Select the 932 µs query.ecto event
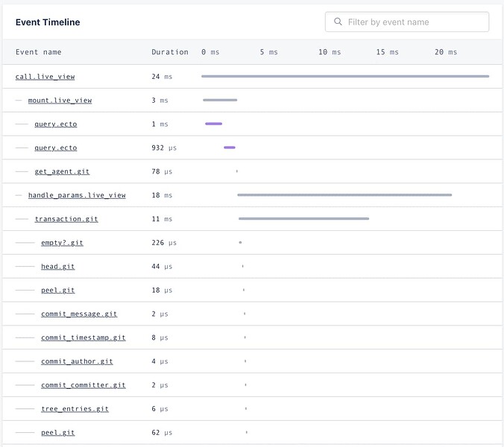504x447 pixels. pos(56,148)
